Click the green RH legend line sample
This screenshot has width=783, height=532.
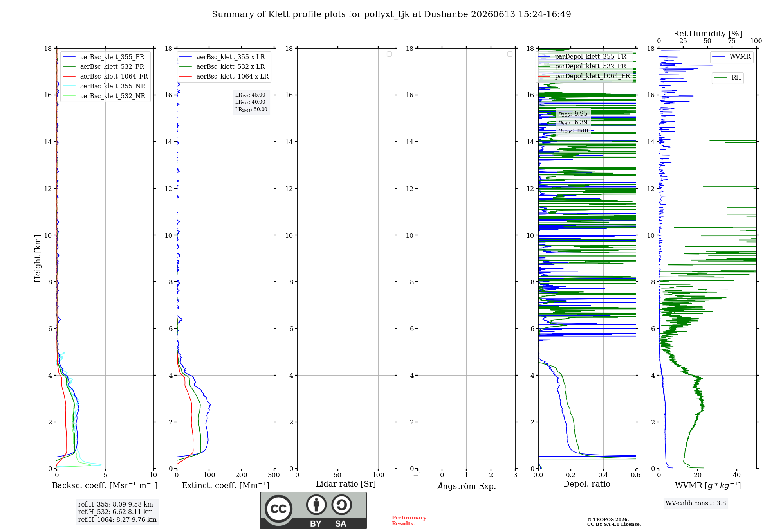pyautogui.click(x=720, y=78)
